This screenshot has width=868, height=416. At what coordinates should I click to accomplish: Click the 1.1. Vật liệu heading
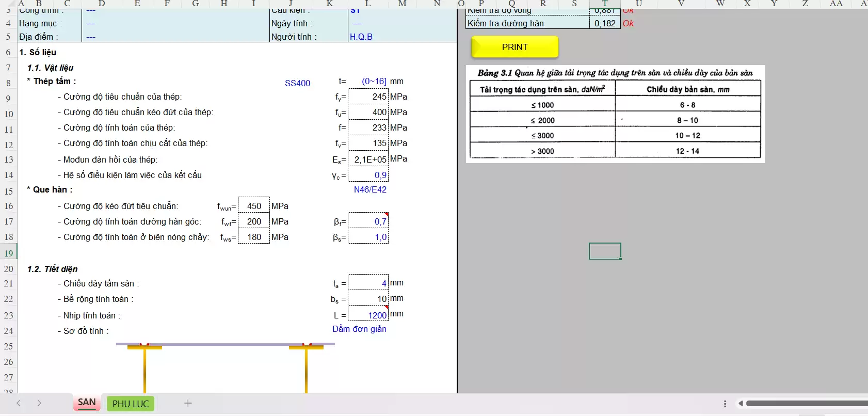tap(50, 68)
